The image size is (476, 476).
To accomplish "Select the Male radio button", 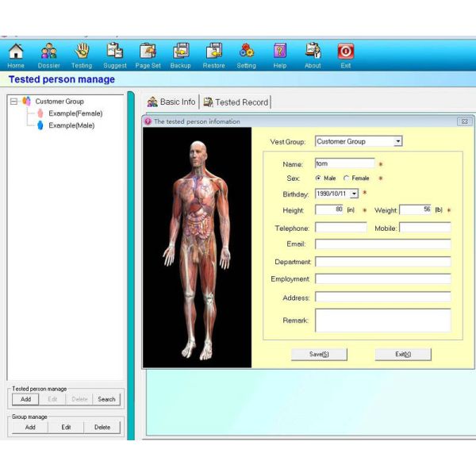I will coord(318,178).
